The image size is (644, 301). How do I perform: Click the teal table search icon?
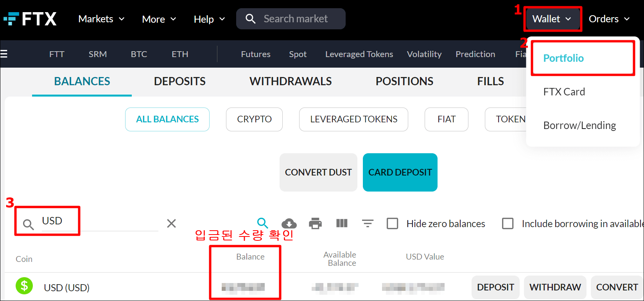click(x=262, y=223)
